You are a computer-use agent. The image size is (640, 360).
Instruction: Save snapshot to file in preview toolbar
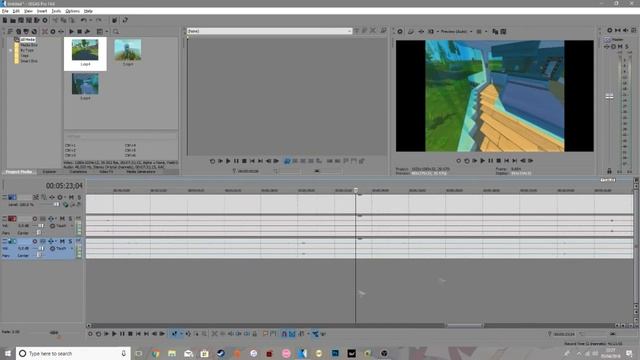[x=503, y=31]
